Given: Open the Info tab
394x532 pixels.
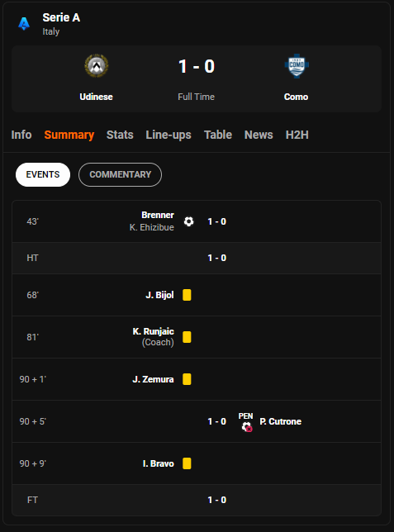Looking at the screenshot, I should [21, 135].
